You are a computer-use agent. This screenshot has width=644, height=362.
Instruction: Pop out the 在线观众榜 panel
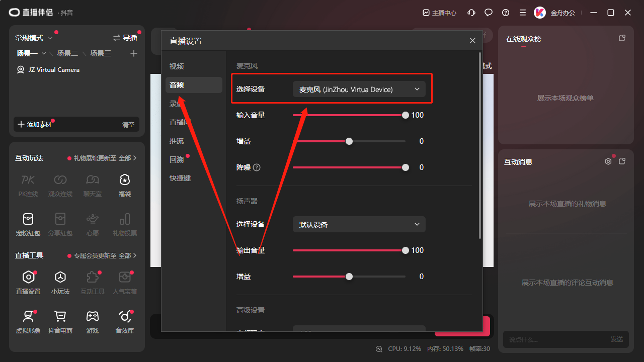[622, 38]
